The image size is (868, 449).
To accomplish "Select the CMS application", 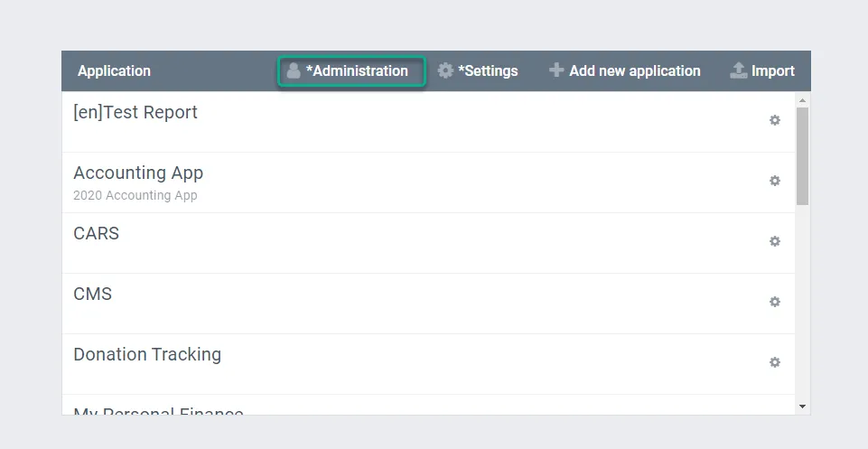I will [93, 295].
